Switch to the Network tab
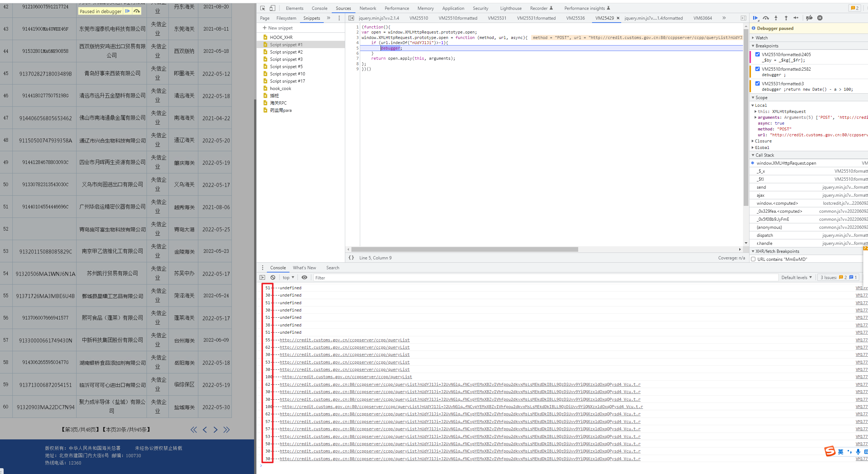868x474 pixels. [368, 8]
